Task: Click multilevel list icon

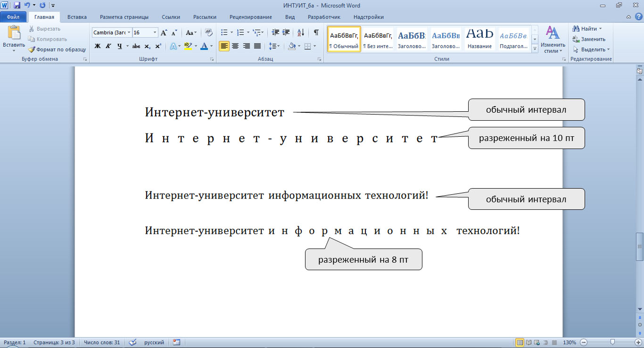Action: click(257, 33)
